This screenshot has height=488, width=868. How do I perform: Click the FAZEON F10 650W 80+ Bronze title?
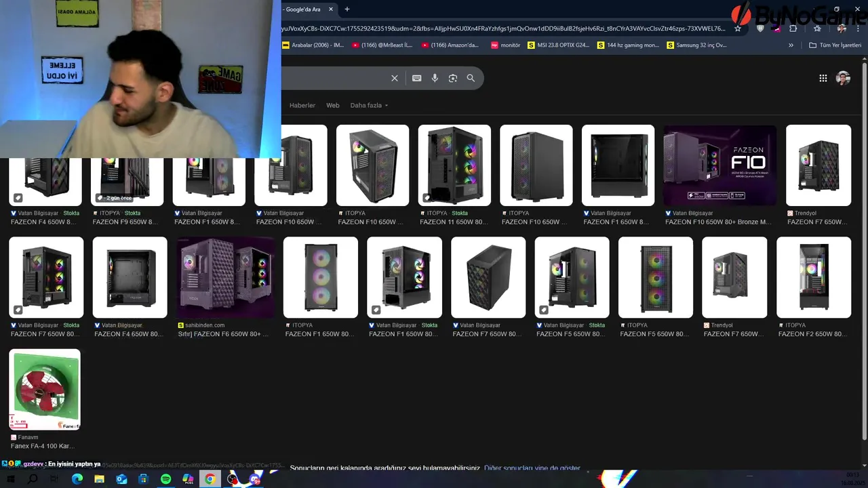pos(718,222)
